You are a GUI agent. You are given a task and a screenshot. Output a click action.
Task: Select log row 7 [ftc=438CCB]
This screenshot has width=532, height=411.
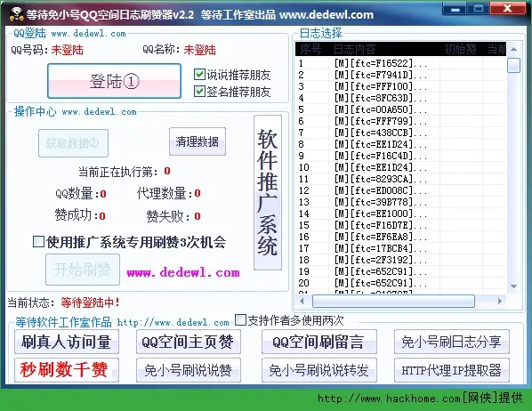tap(401, 133)
